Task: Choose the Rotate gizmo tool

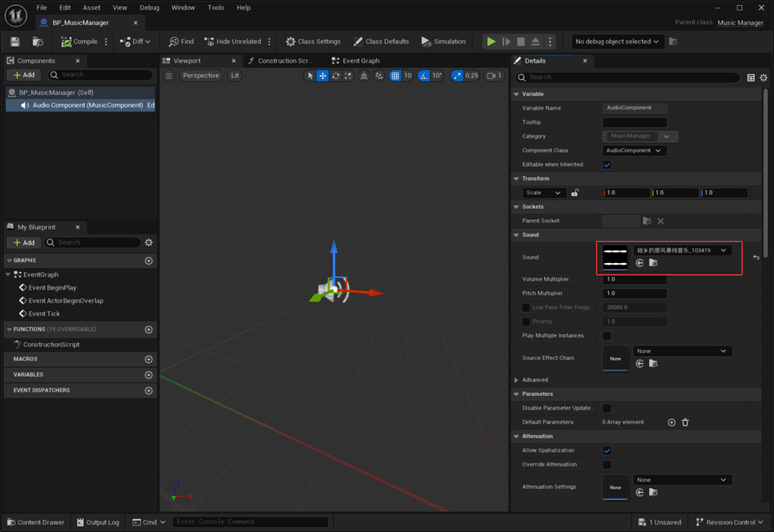Action: point(336,76)
